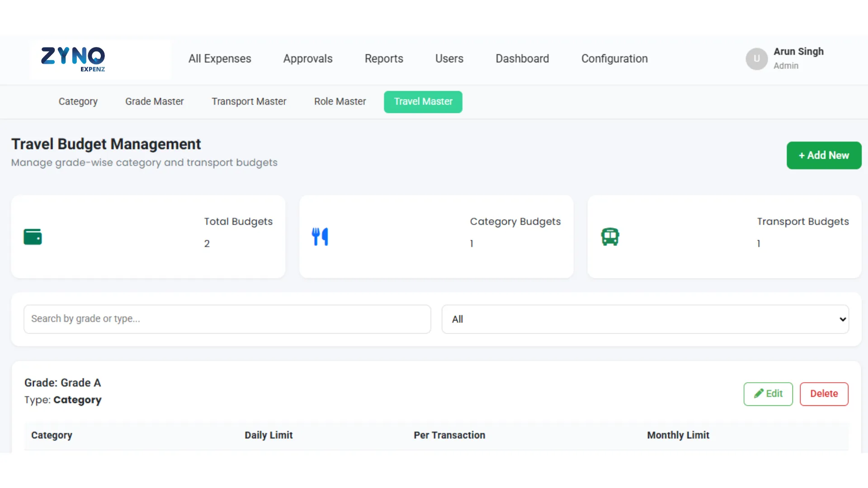Switch to Grade Master tab
The width and height of the screenshot is (868, 488).
point(154,102)
